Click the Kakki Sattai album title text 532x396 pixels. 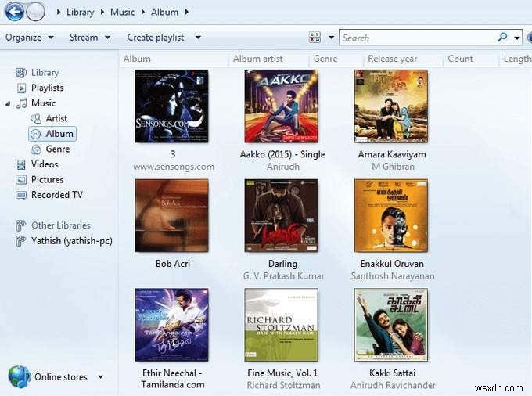(x=392, y=373)
